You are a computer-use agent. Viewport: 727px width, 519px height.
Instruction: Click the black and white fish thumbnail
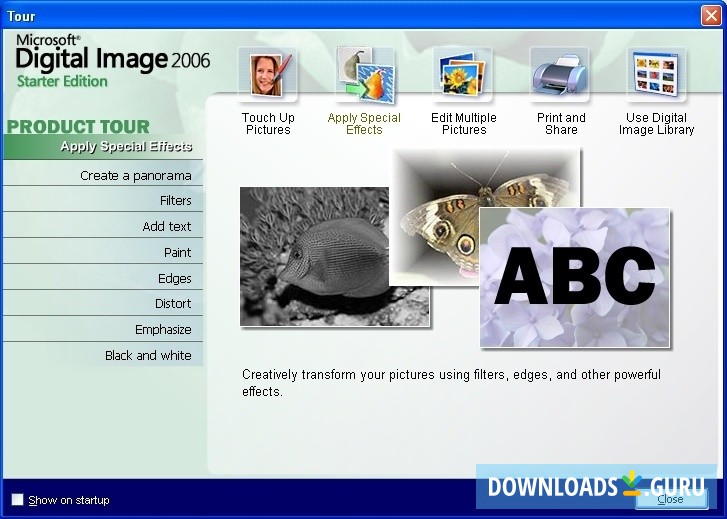click(x=315, y=256)
